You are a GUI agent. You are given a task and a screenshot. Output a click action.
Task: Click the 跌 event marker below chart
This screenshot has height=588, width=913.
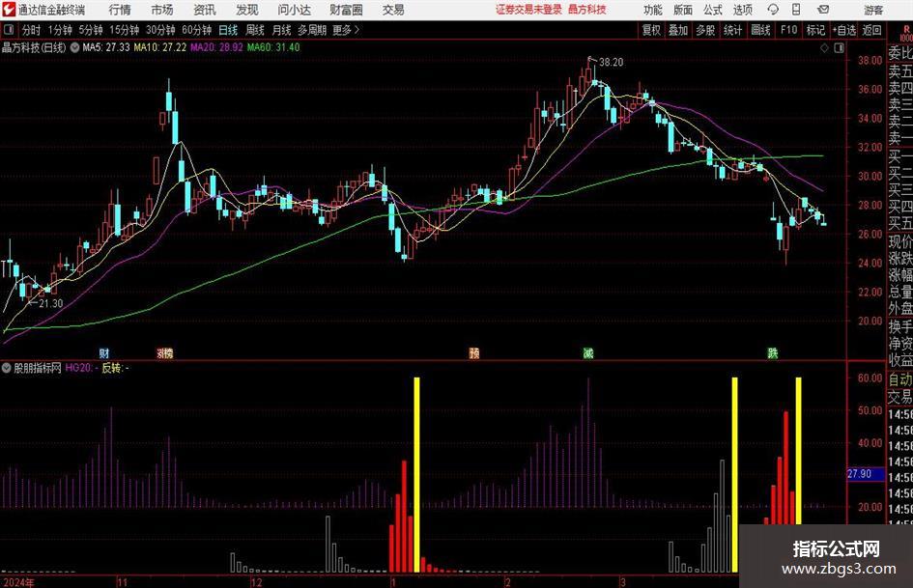pyautogui.click(x=773, y=352)
